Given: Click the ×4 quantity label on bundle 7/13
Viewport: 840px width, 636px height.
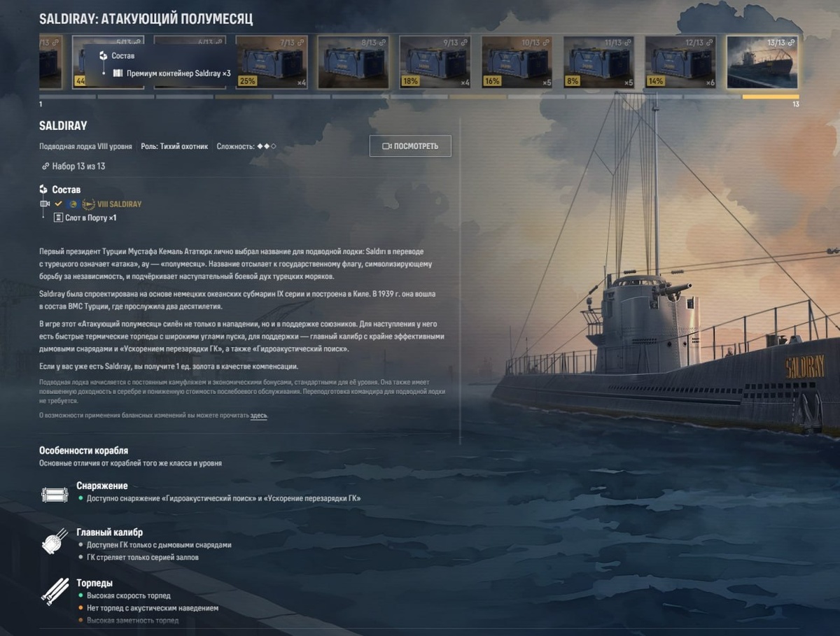Looking at the screenshot, I should tap(302, 83).
